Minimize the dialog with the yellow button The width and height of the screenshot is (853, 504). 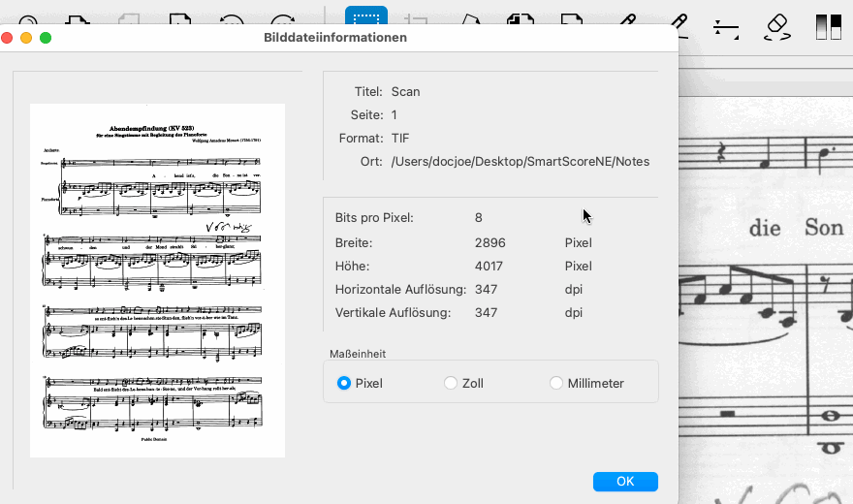(x=26, y=38)
